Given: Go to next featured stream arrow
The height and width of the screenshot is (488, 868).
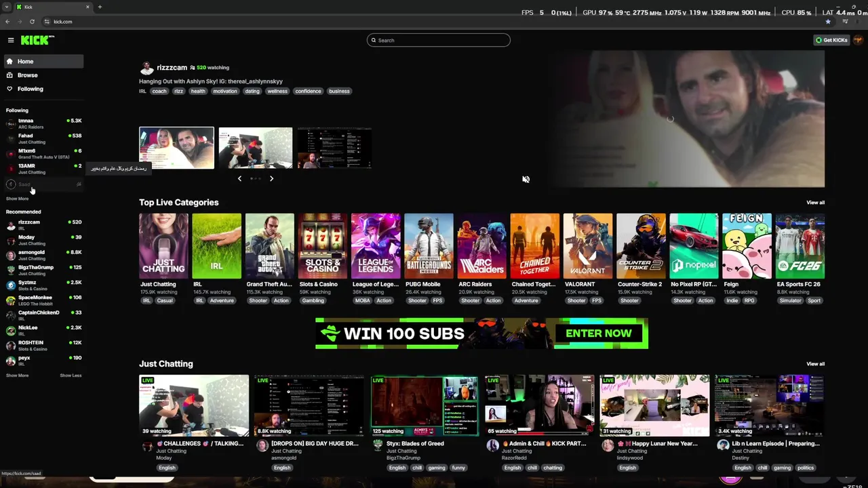Looking at the screenshot, I should click(271, 178).
